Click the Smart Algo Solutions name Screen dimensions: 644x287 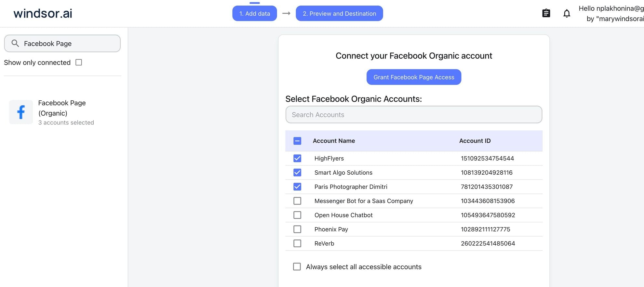343,172
